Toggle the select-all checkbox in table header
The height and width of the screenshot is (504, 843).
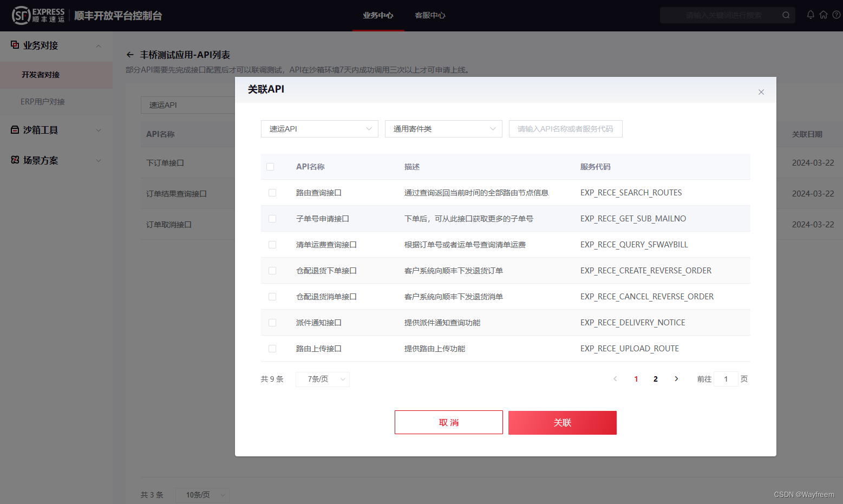point(270,167)
